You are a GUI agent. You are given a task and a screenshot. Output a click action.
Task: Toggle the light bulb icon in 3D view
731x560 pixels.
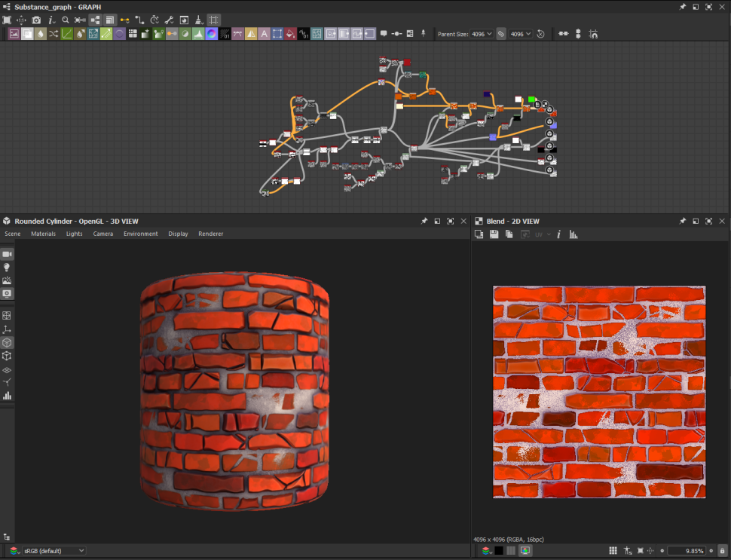[7, 267]
